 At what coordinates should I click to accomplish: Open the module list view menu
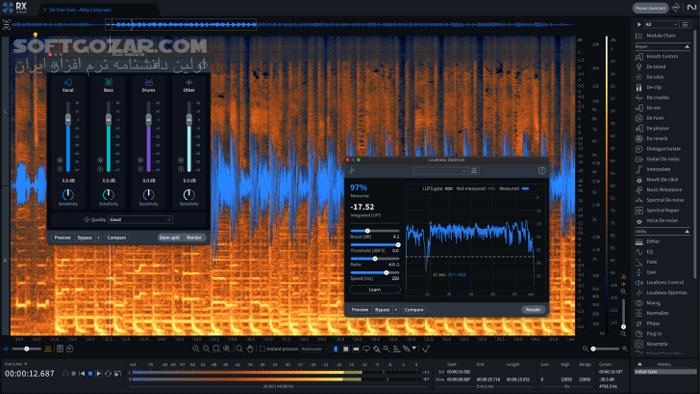[x=685, y=25]
